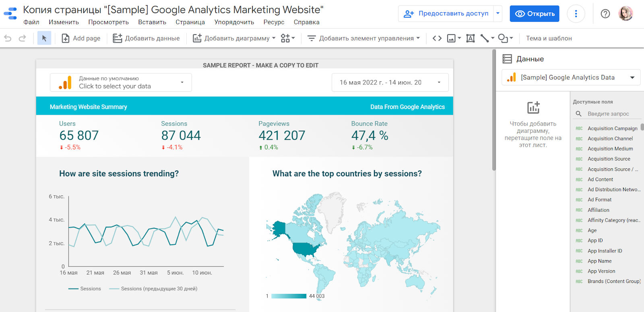Viewport: 644px width, 312px height.
Task: Click the embed URL code icon
Action: 437,38
